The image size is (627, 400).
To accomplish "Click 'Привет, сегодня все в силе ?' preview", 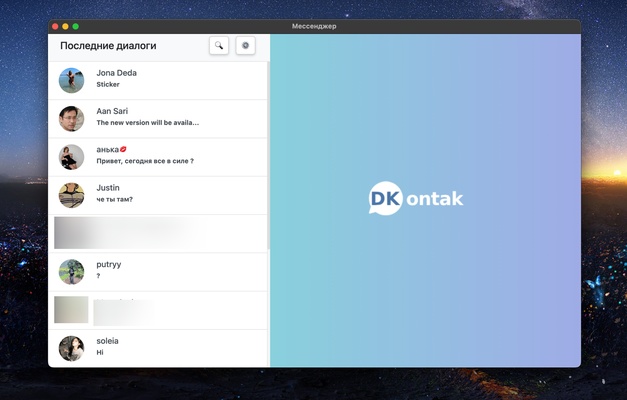I will click(145, 161).
